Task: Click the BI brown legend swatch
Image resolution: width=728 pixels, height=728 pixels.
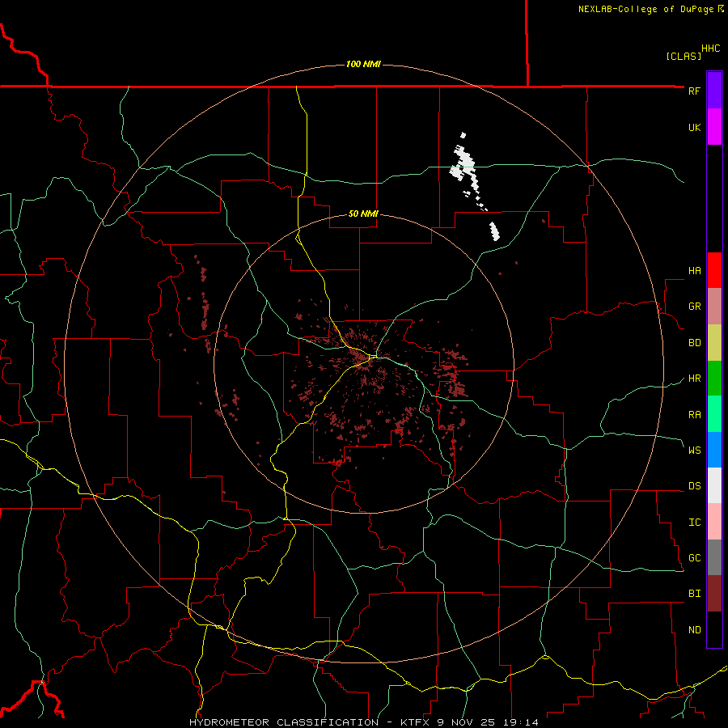Action: point(714,594)
